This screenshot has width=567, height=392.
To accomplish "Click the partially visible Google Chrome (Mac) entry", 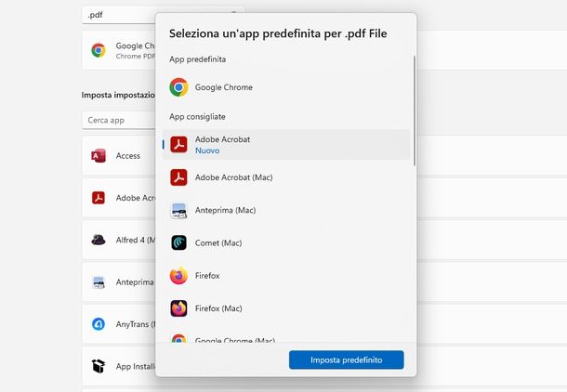I will tap(234, 341).
